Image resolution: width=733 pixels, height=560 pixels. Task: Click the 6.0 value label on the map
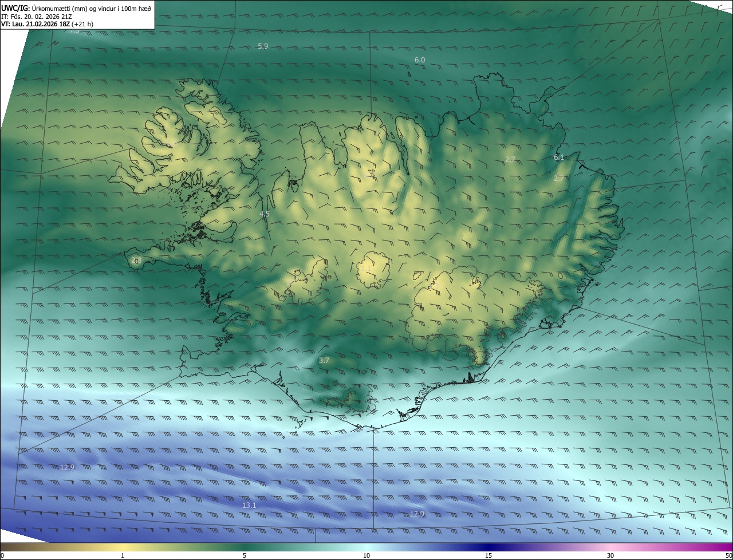pos(420,60)
